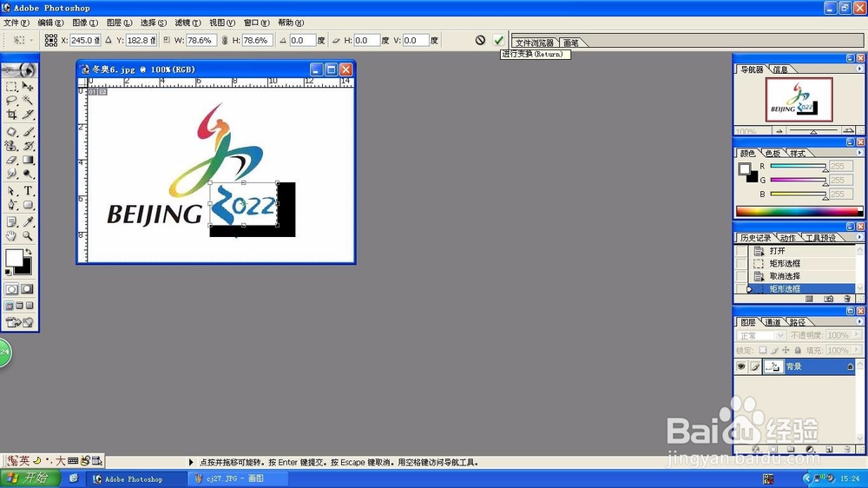Toggle visibility eye of 背景 layer

(x=741, y=366)
